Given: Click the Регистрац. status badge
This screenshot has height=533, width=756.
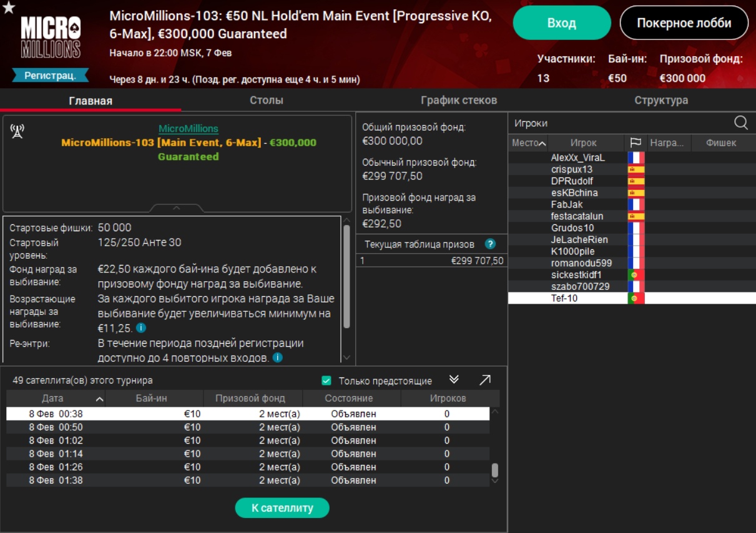Looking at the screenshot, I should point(51,76).
